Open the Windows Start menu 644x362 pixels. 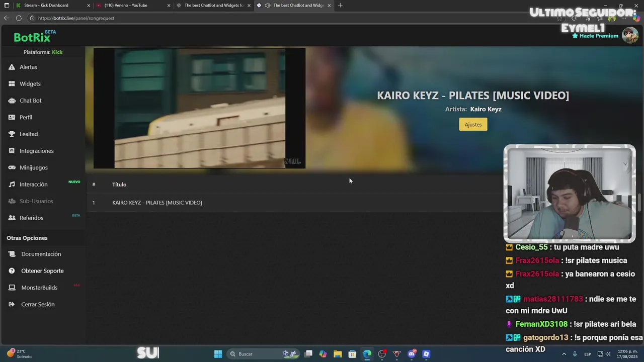218,354
